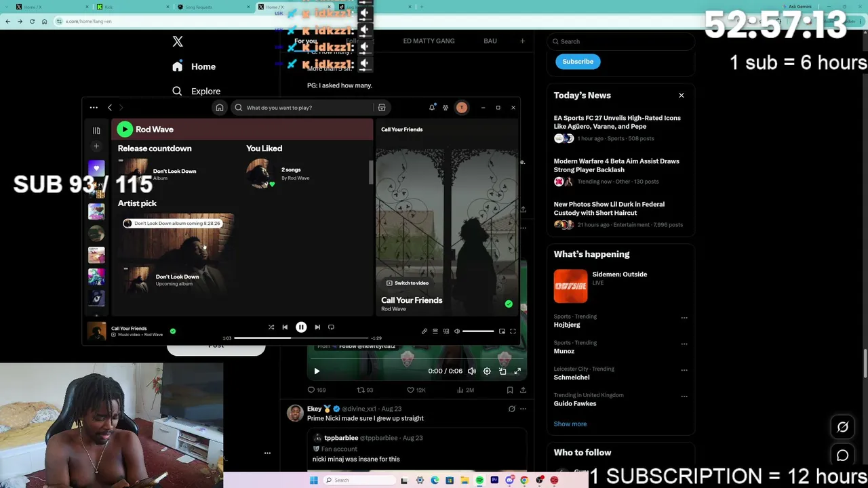Open Explore in the X sidebar

coord(196,91)
